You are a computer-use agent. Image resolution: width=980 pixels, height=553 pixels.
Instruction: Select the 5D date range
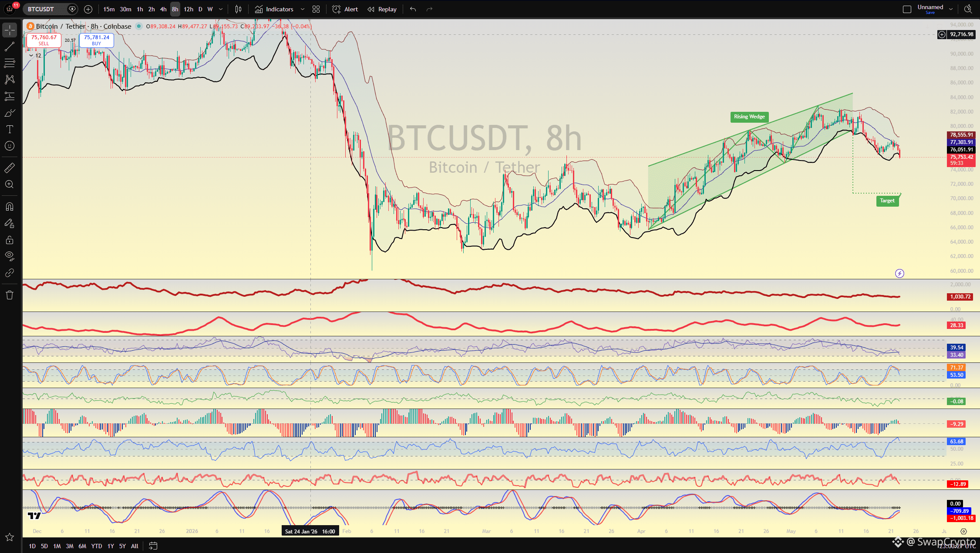(x=44, y=546)
